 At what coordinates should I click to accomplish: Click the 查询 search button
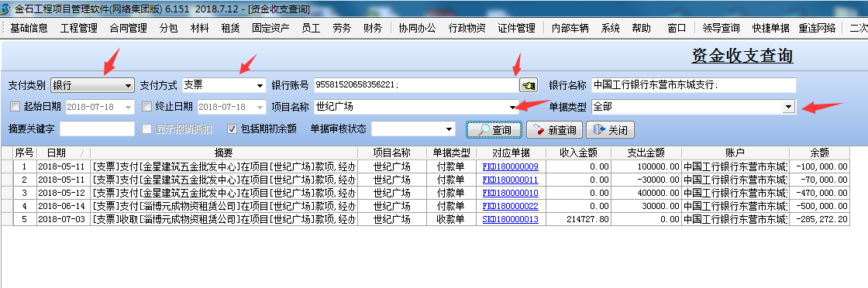pyautogui.click(x=494, y=130)
